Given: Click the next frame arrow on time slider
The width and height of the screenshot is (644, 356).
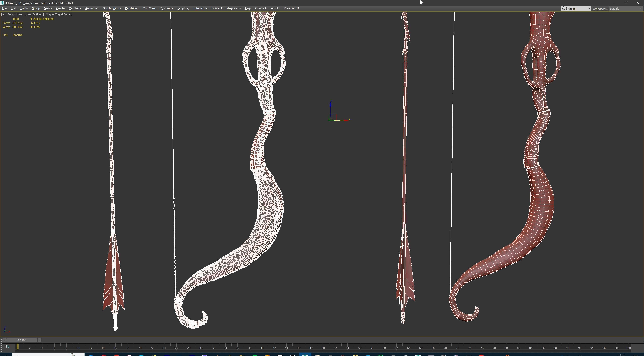Looking at the screenshot, I should (40, 340).
